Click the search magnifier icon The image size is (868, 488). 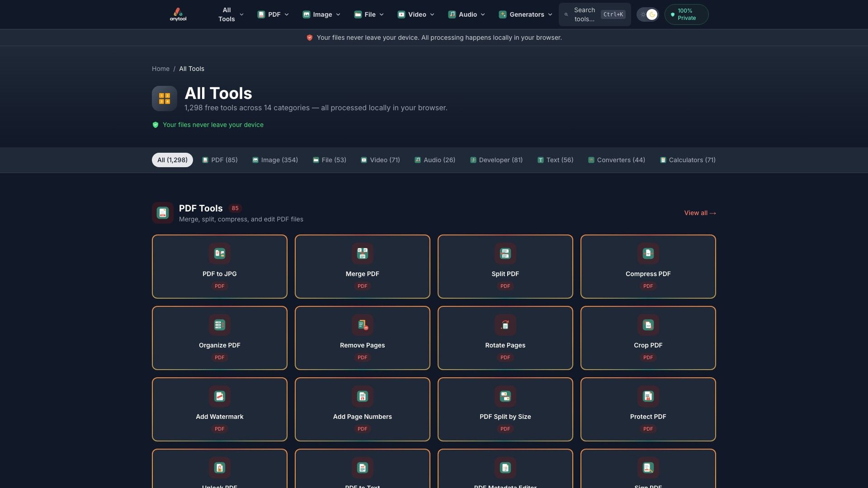coord(566,14)
